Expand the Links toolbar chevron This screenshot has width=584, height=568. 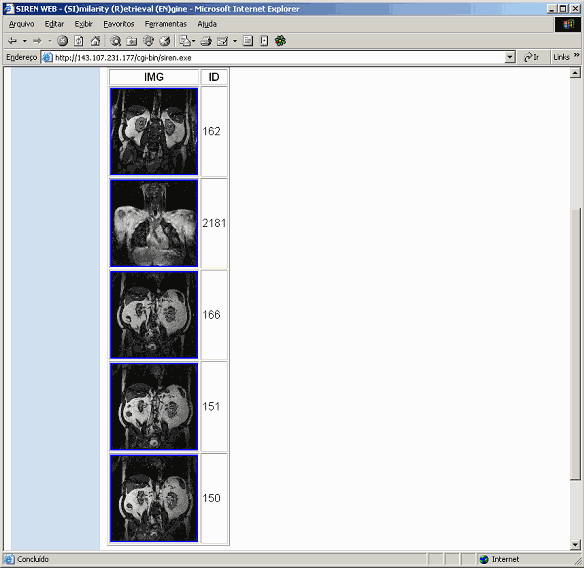577,55
